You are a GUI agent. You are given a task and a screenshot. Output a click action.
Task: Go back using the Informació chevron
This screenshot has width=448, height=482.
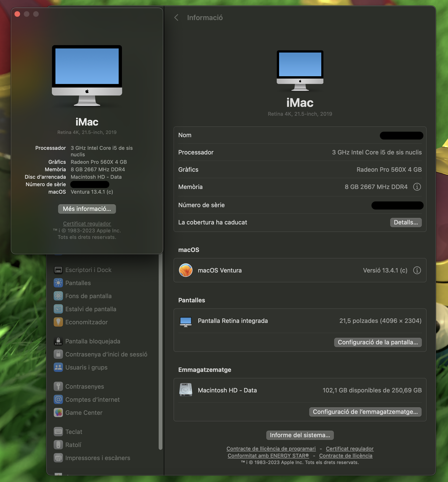point(176,17)
